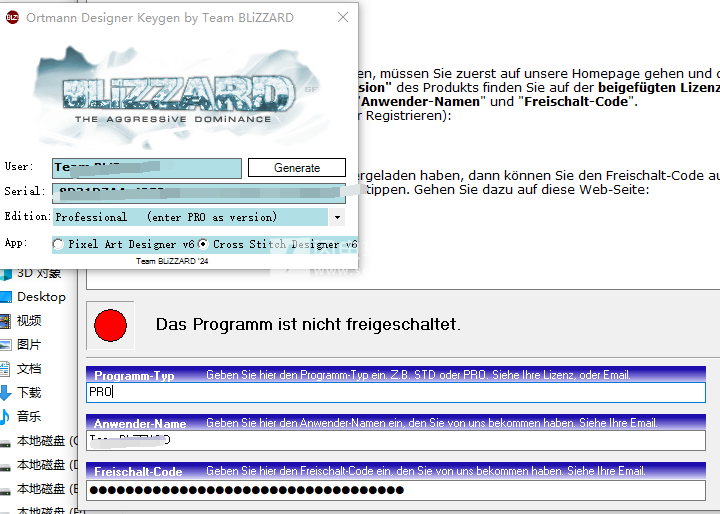Open 音乐 folder in sidebar
Viewport: 720px width, 514px height.
[29, 416]
